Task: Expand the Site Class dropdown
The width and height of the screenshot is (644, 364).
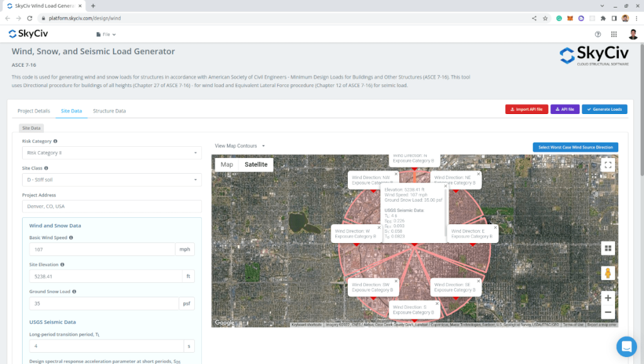Action: (x=112, y=180)
